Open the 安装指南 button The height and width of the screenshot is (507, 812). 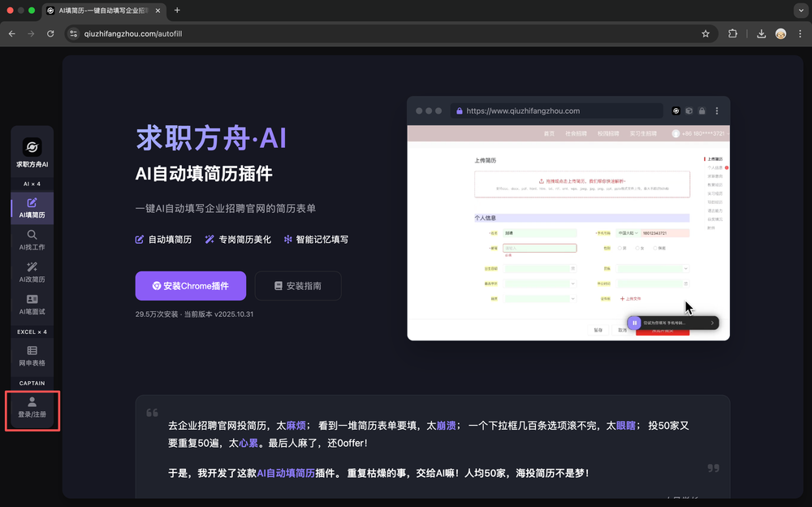pos(298,286)
